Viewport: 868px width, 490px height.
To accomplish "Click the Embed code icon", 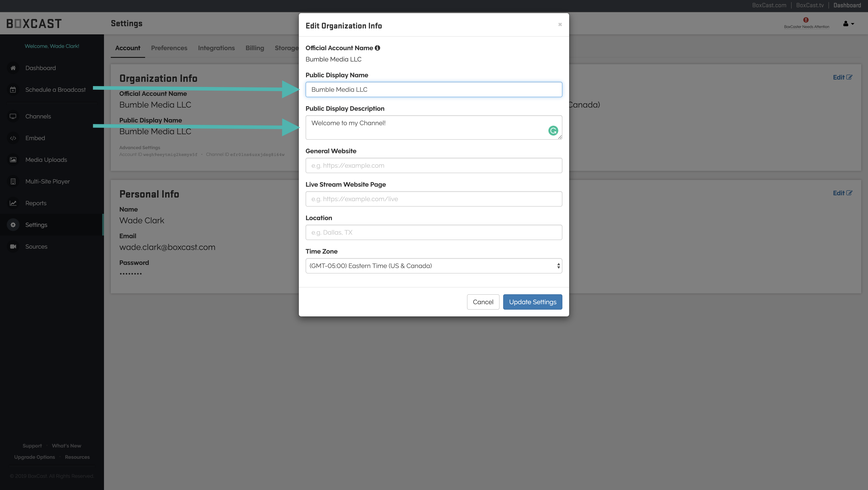I will pyautogui.click(x=13, y=138).
